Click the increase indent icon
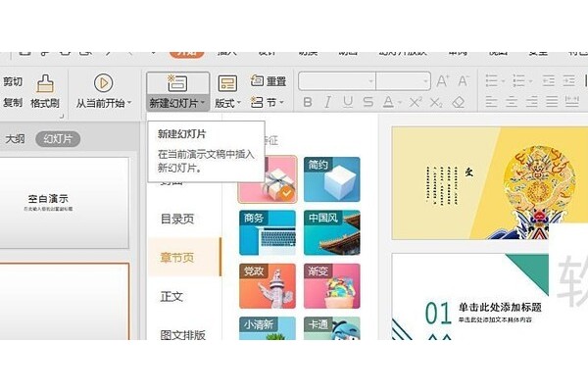Viewport: 588px width, 392px height. [568, 80]
